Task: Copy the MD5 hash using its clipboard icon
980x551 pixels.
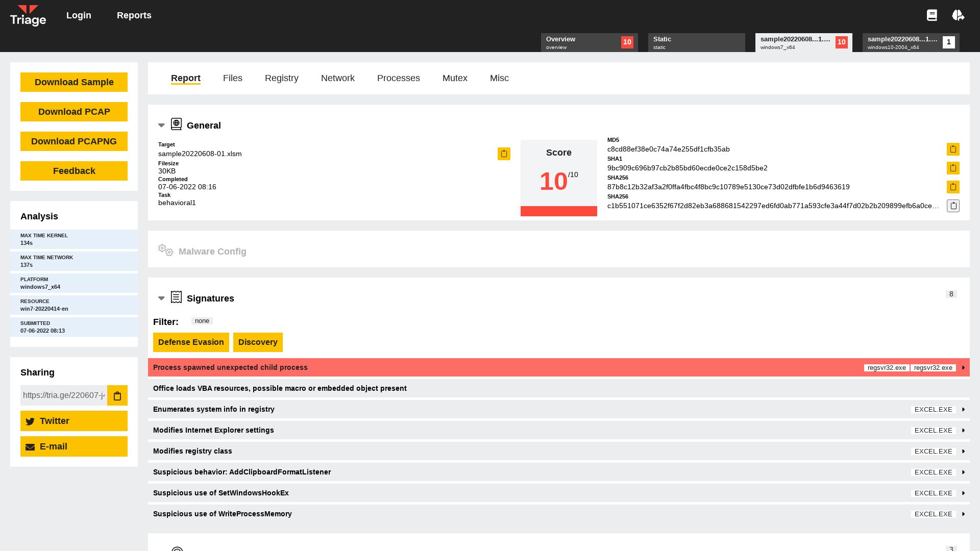Action: coord(953,149)
